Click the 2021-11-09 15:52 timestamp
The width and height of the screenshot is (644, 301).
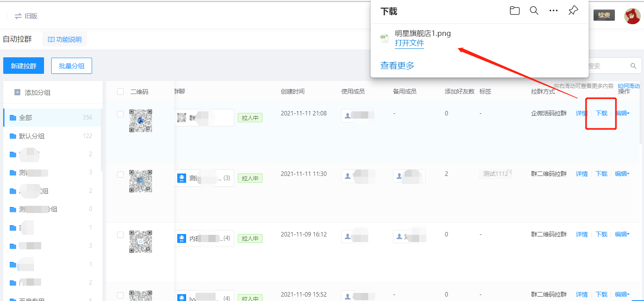(304, 295)
